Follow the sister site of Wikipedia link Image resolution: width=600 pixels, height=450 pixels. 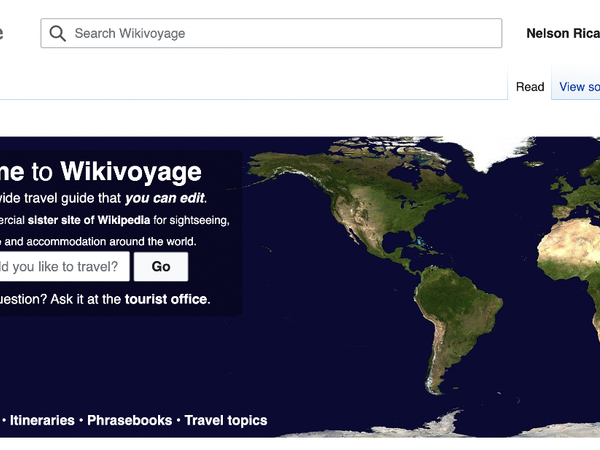pos(89,220)
